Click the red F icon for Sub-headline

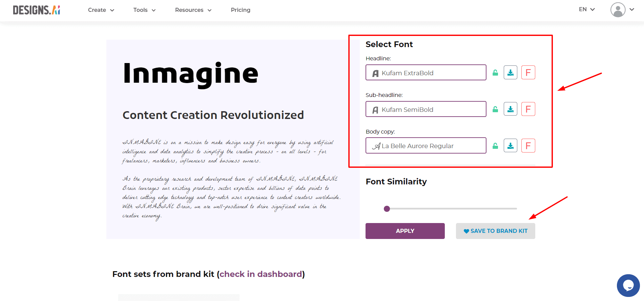pyautogui.click(x=528, y=109)
